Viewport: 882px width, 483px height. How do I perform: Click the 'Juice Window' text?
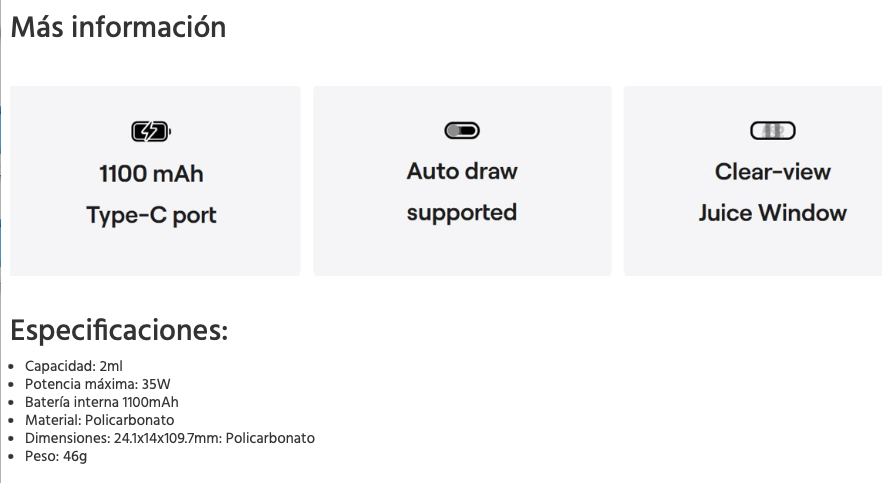pyautogui.click(x=773, y=213)
